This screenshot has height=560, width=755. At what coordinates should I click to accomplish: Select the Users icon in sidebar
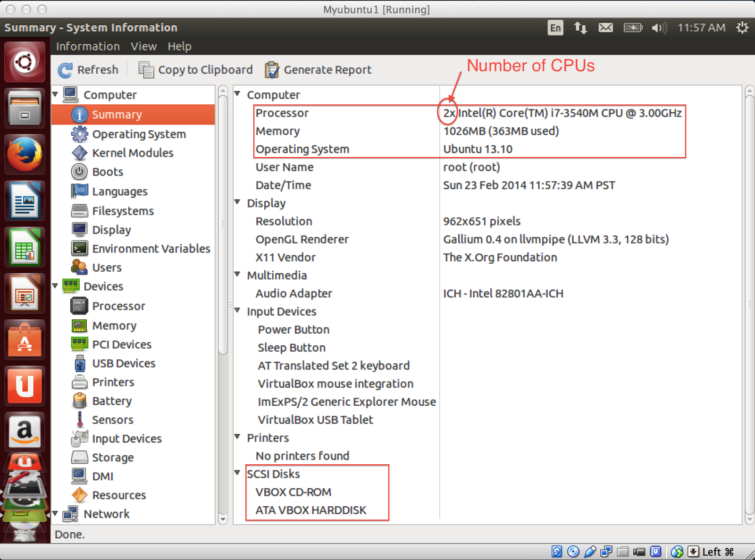[79, 267]
